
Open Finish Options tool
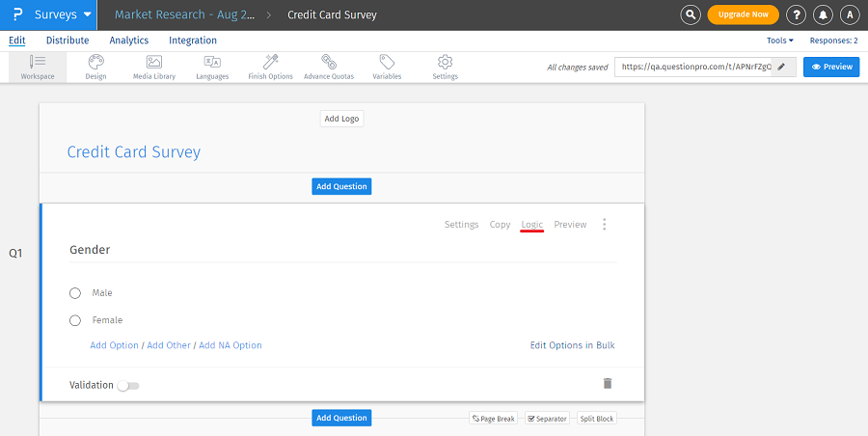(271, 63)
